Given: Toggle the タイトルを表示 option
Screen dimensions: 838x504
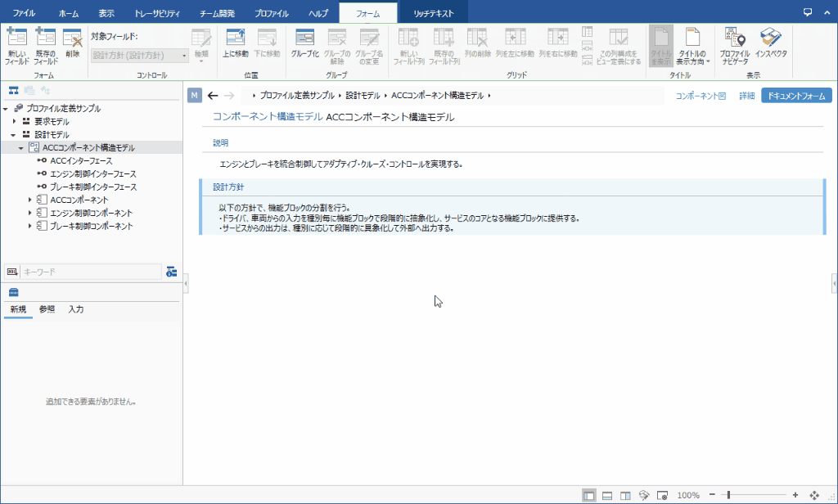Looking at the screenshot, I should click(660, 46).
